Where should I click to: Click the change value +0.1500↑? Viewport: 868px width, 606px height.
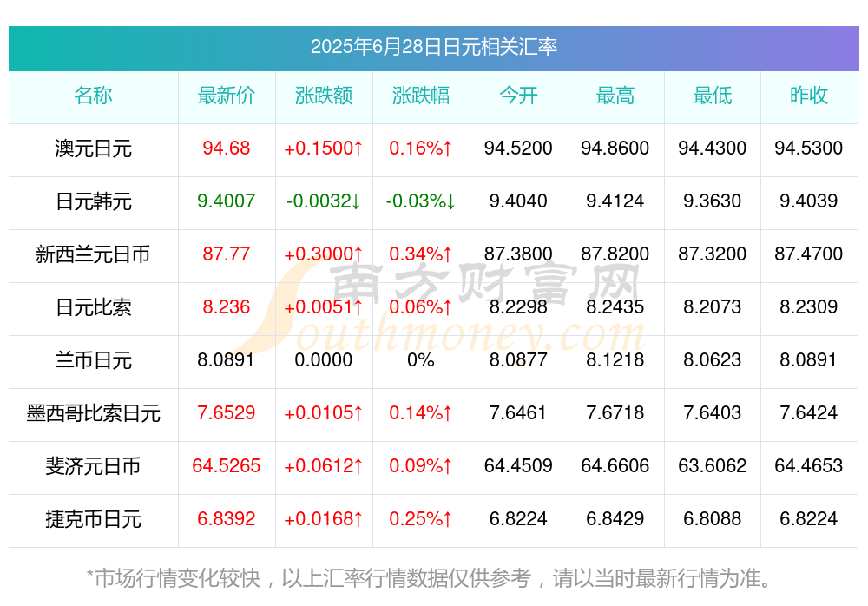point(324,148)
